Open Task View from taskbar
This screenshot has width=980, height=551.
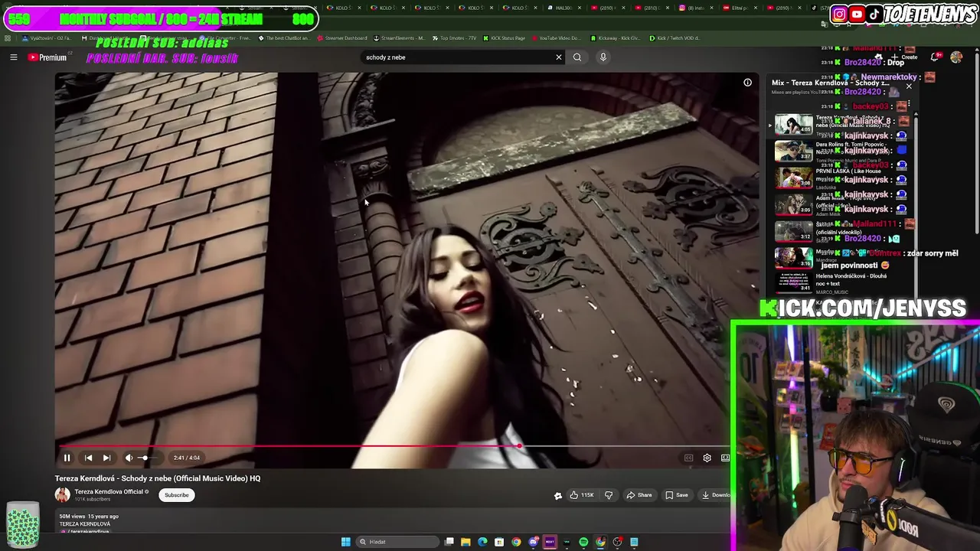click(449, 542)
